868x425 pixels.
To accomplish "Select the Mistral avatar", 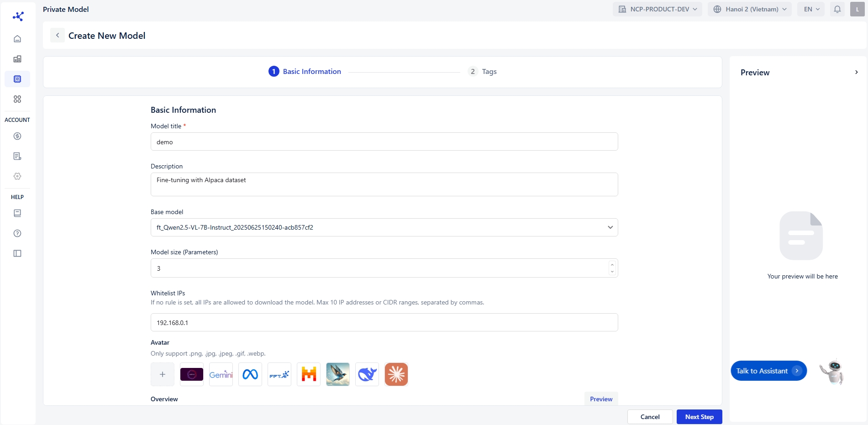I will coord(309,374).
